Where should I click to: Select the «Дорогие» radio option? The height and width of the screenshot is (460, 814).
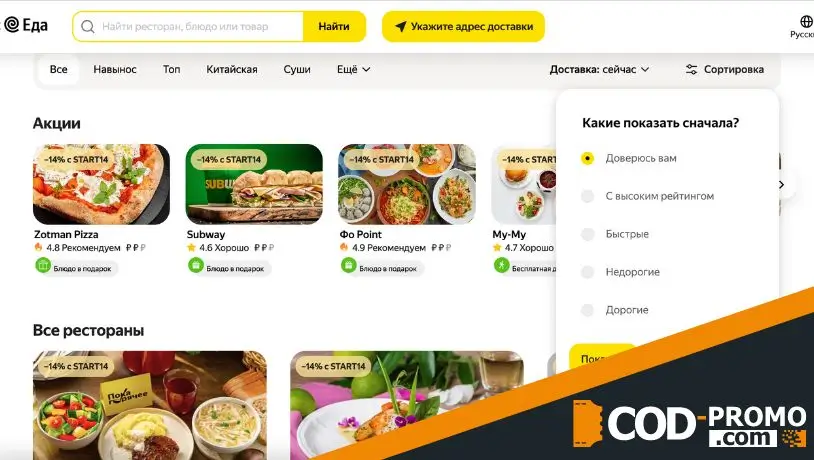click(x=587, y=310)
